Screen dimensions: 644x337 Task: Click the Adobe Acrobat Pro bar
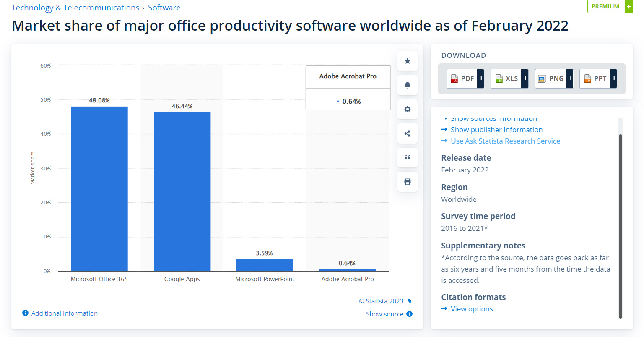(348, 270)
